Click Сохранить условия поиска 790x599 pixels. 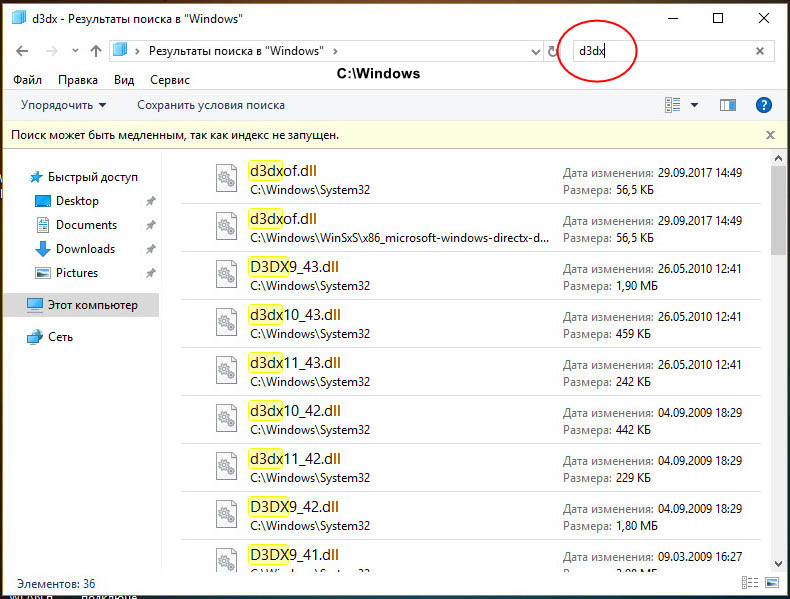tap(211, 105)
